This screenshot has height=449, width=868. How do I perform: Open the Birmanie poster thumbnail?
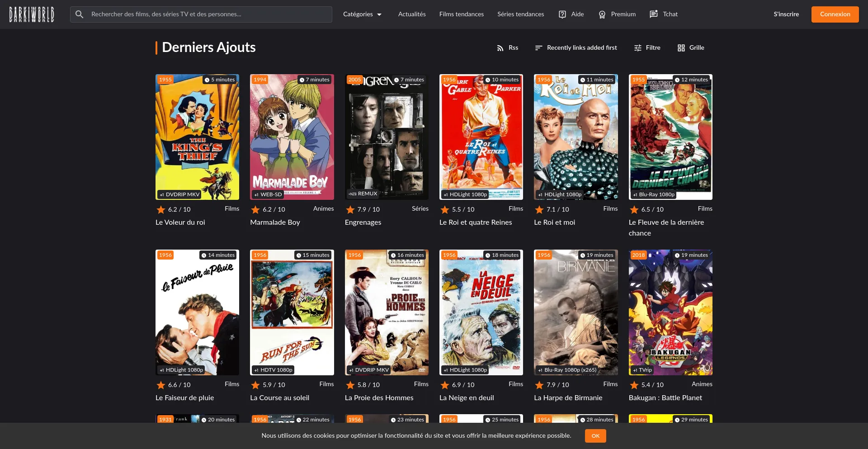(x=576, y=312)
